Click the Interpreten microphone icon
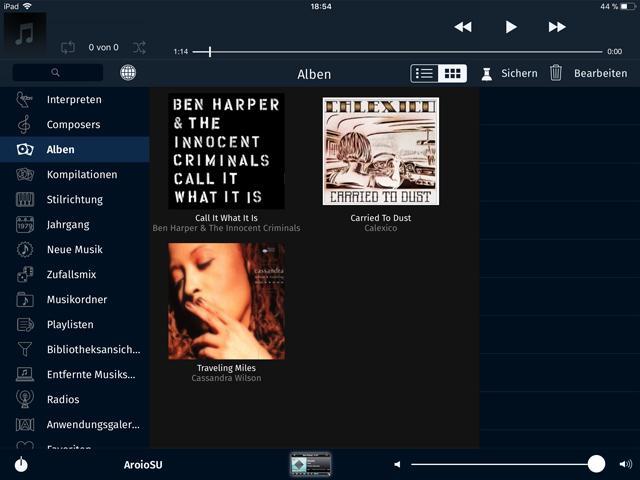 click(x=24, y=100)
